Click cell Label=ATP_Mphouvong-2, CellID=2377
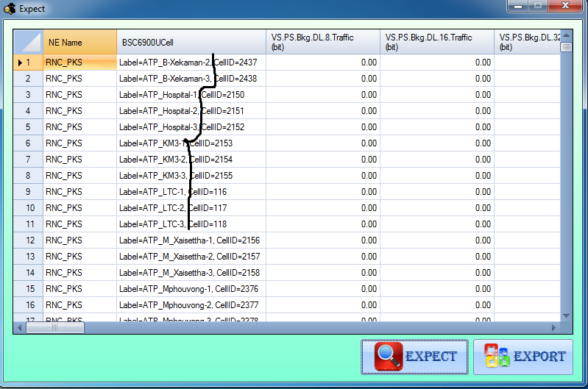This screenshot has height=389, width=588. point(191,305)
